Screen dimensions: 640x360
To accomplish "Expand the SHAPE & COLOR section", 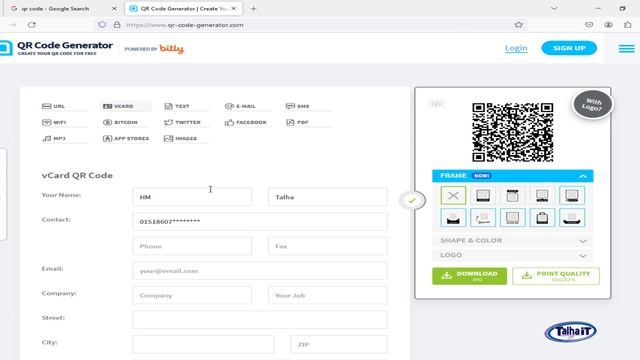I will (513, 240).
